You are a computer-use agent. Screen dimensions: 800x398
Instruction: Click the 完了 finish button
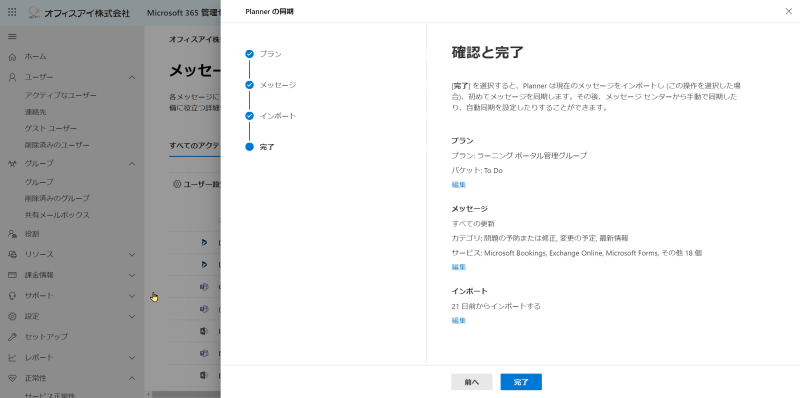(x=521, y=382)
